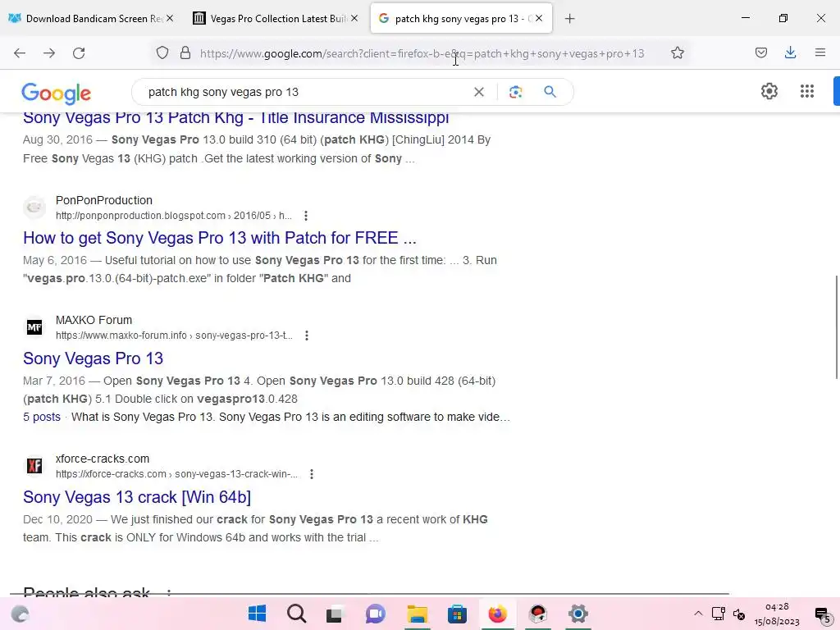Screen dimensions: 840x630
Task: Open Windows taskbar search
Action: [x=296, y=614]
